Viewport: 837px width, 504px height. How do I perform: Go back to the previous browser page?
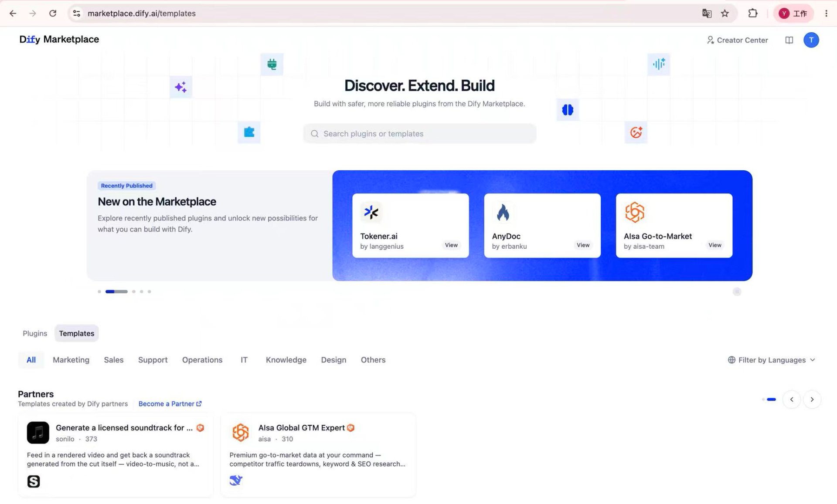tap(13, 14)
